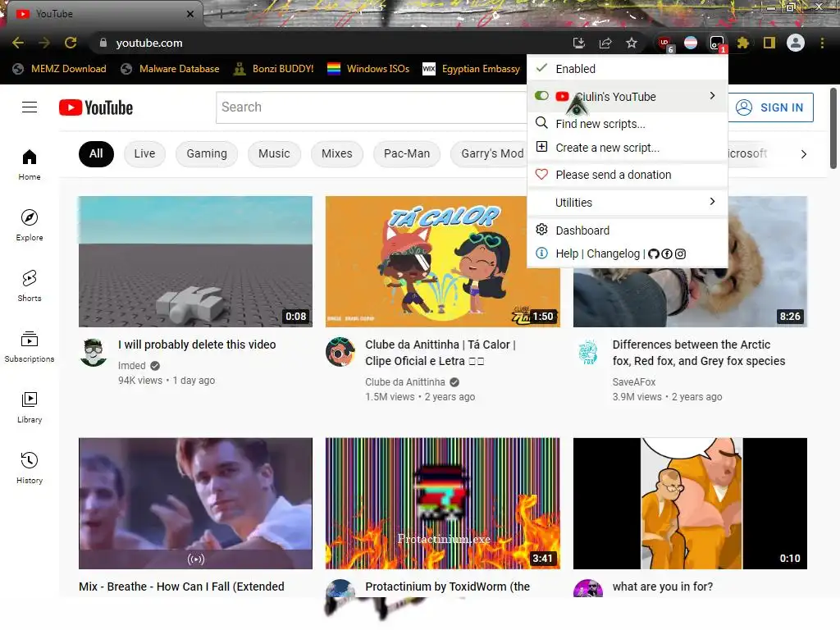Expand the Ciulin's YouTube script submenu arrow
Image resolution: width=840 pixels, height=630 pixels.
tap(712, 95)
